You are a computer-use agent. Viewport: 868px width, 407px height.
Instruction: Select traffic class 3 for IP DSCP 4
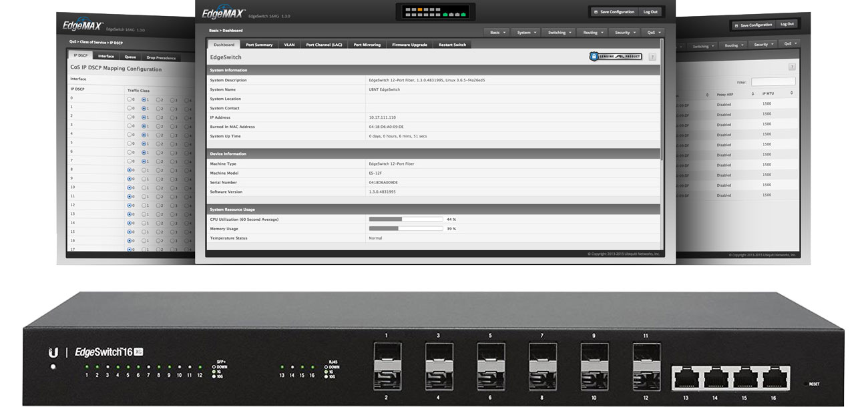pos(172,135)
